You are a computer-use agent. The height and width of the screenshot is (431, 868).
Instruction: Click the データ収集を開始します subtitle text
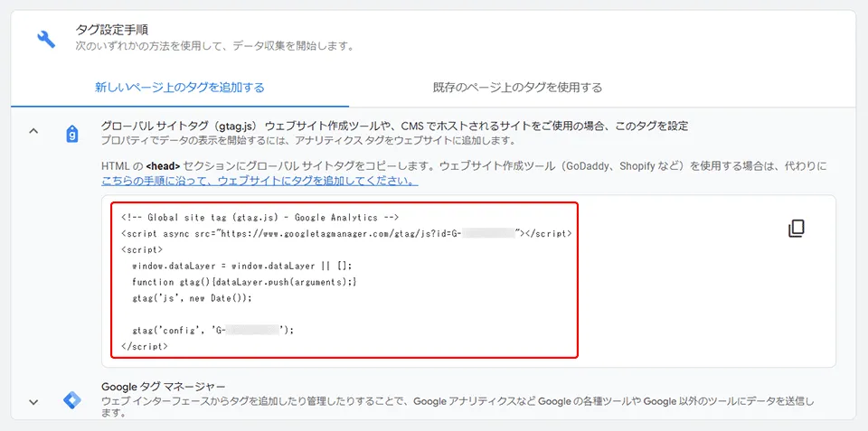click(x=214, y=45)
